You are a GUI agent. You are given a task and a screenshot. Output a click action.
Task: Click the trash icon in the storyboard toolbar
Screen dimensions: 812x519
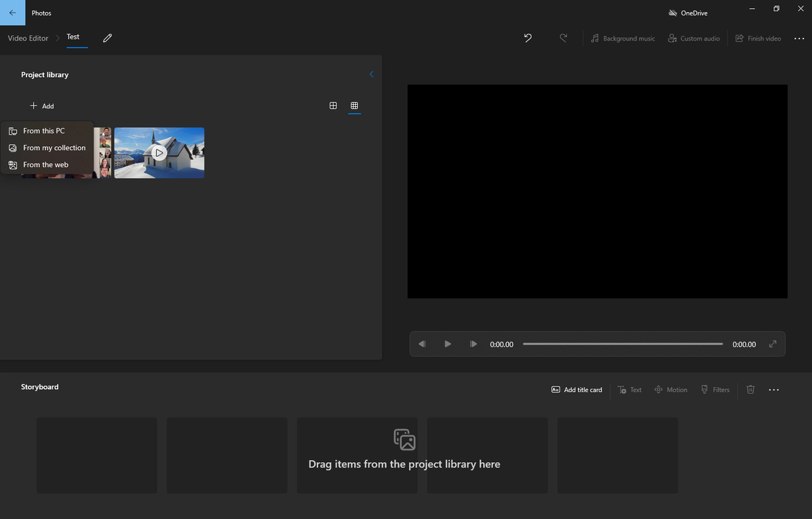pyautogui.click(x=750, y=389)
